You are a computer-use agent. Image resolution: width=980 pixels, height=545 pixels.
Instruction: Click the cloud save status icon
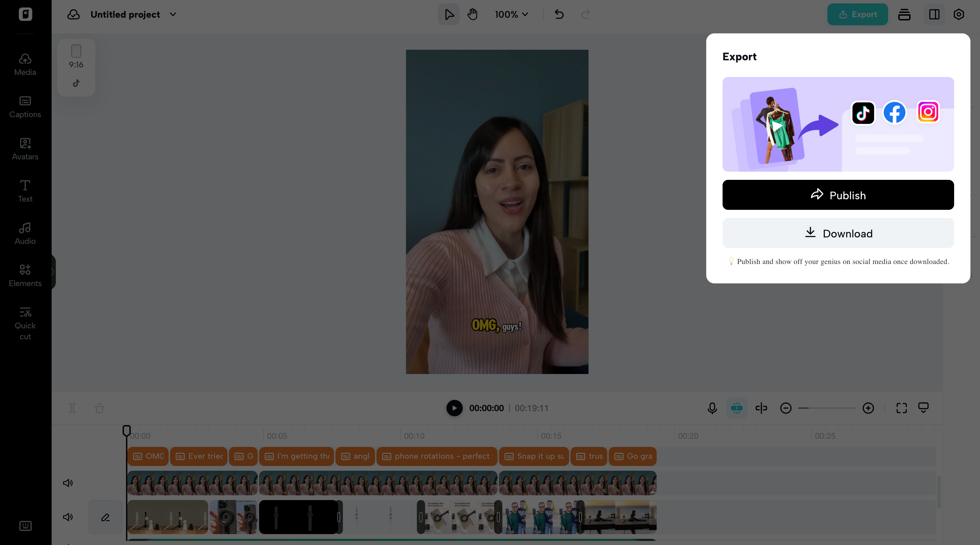74,14
